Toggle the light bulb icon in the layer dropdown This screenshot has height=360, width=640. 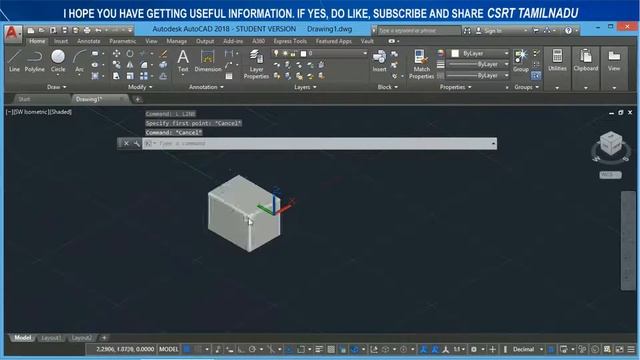pos(276,53)
